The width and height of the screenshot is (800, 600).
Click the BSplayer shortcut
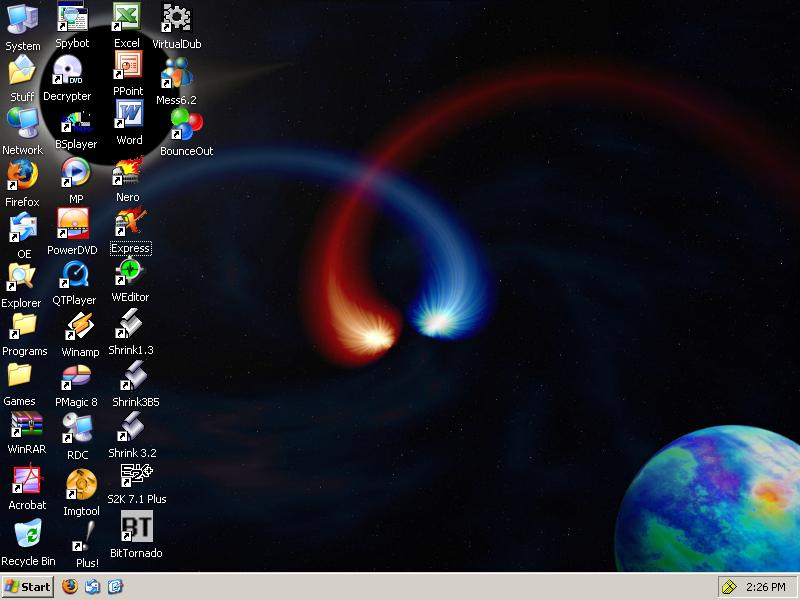click(77, 122)
